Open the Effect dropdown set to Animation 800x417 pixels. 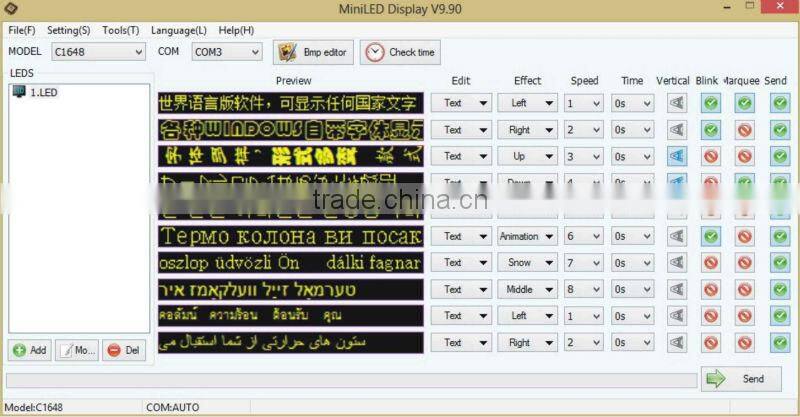pyautogui.click(x=527, y=237)
